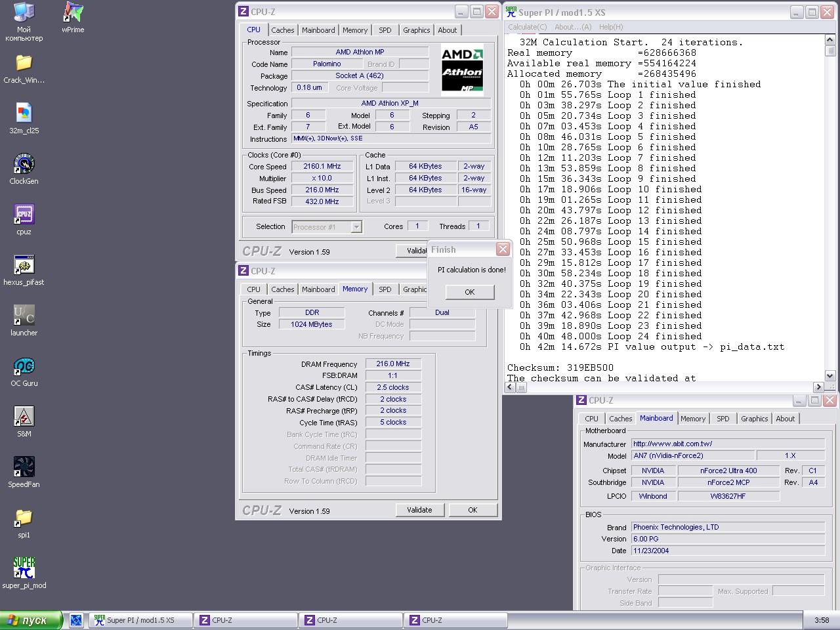Open the 32m_cl25 desktop file
Screen dimensions: 840x630
(24, 119)
